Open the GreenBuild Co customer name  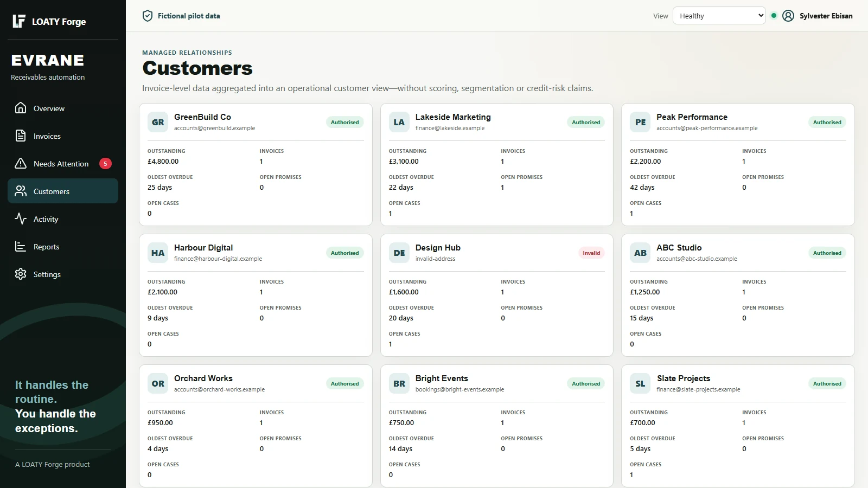pyautogui.click(x=202, y=117)
